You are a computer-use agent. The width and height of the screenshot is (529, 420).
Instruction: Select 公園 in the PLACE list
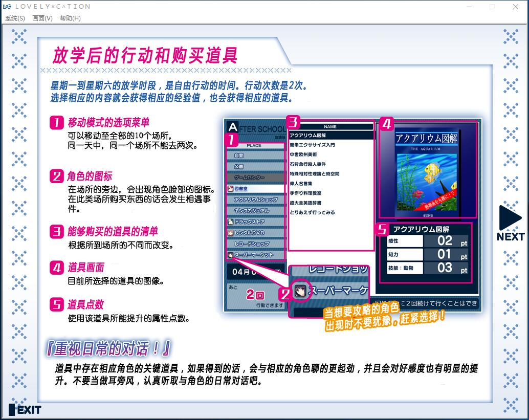tap(256, 166)
